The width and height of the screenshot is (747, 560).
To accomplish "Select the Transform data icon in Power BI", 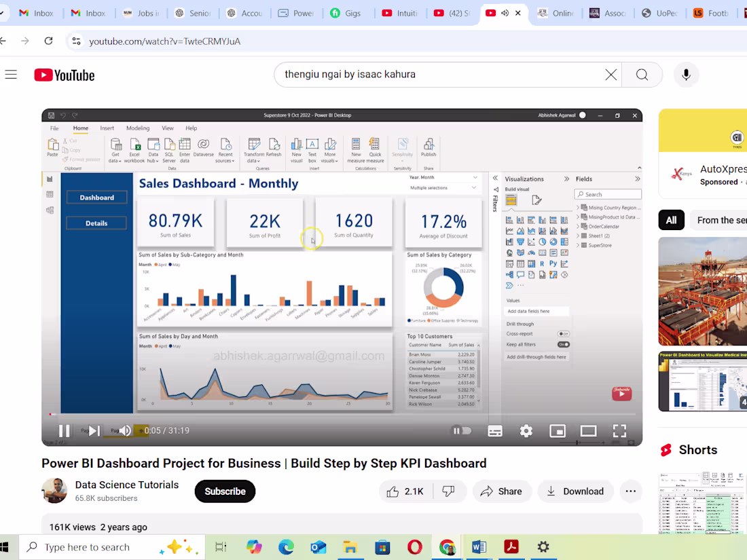I will (x=254, y=144).
